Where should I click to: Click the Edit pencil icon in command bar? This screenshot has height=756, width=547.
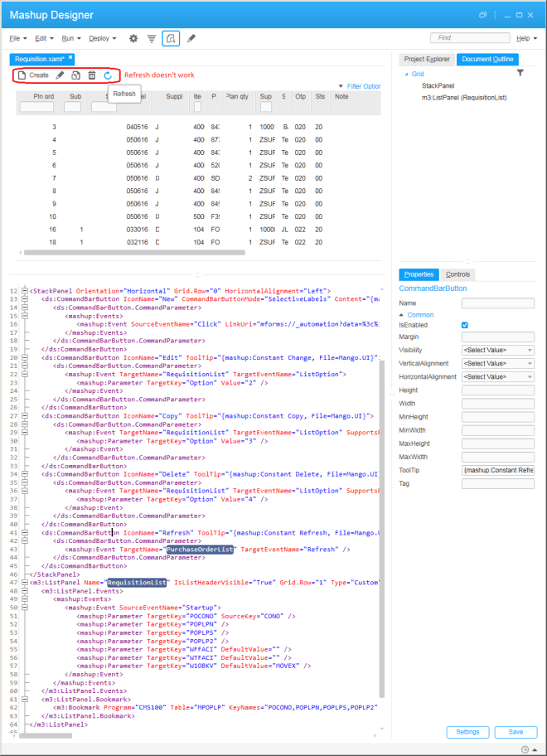coord(60,75)
